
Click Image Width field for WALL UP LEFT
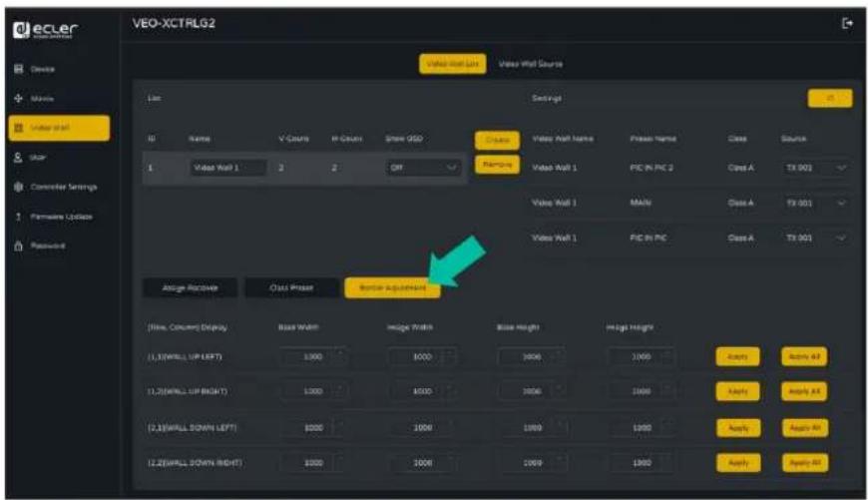pos(423,357)
